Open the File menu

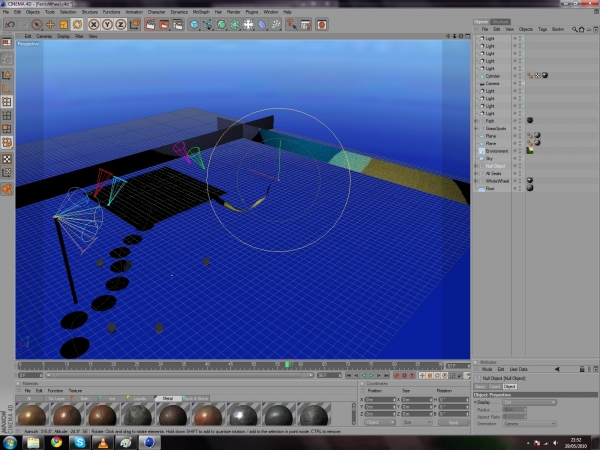pyautogui.click(x=6, y=12)
